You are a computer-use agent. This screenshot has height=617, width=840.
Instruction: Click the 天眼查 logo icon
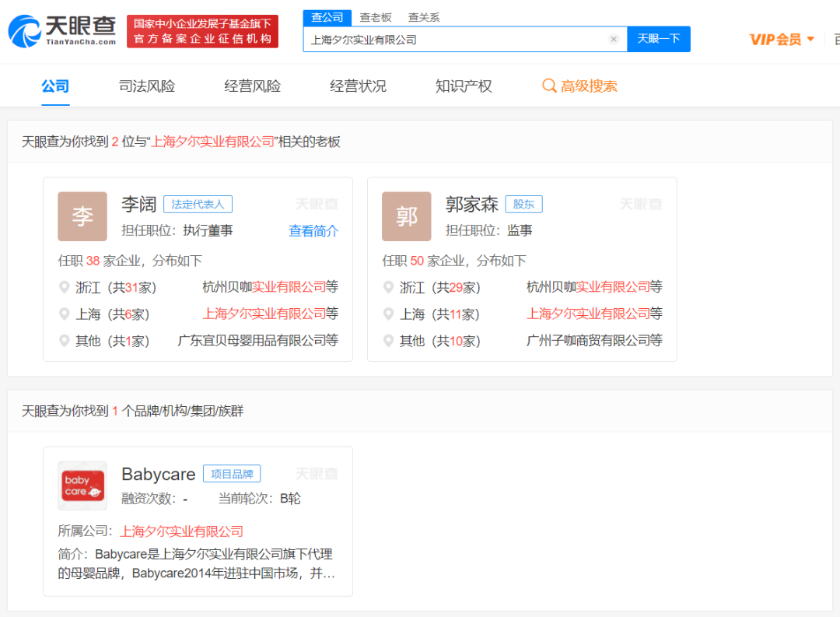click(25, 31)
